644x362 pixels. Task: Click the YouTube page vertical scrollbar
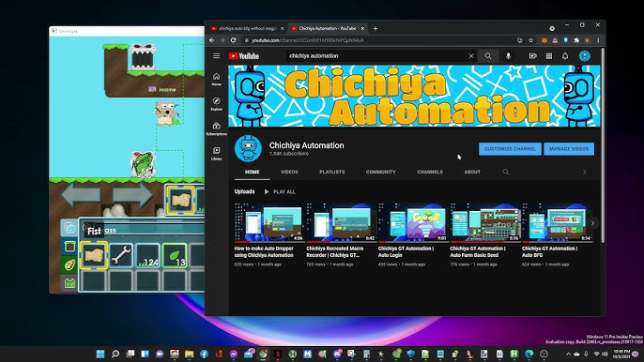click(603, 145)
